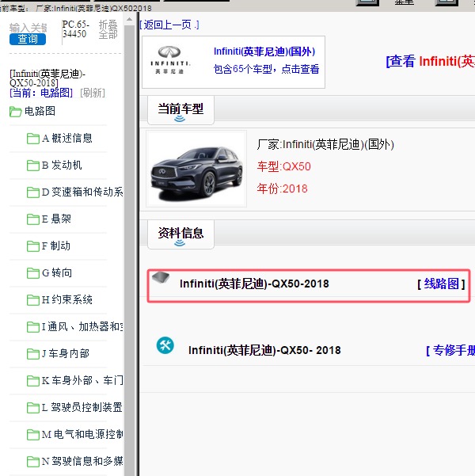Viewport: 475px width, 476px height.
Task: Click 包含65个车型，点击查看 link
Action: 266,69
